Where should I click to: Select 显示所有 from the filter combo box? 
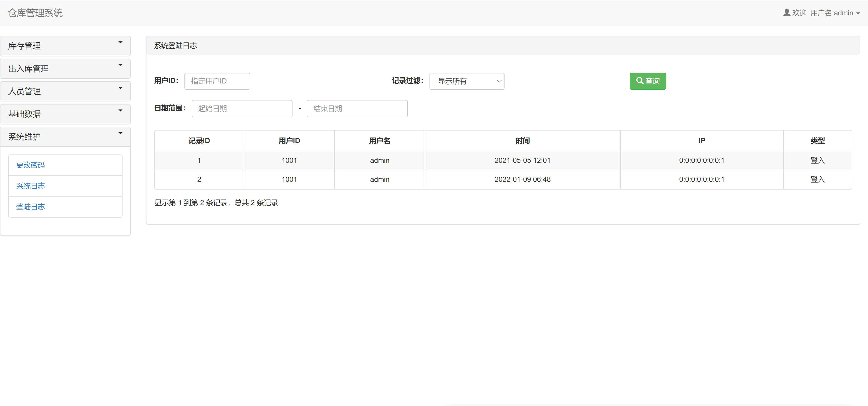coord(467,81)
